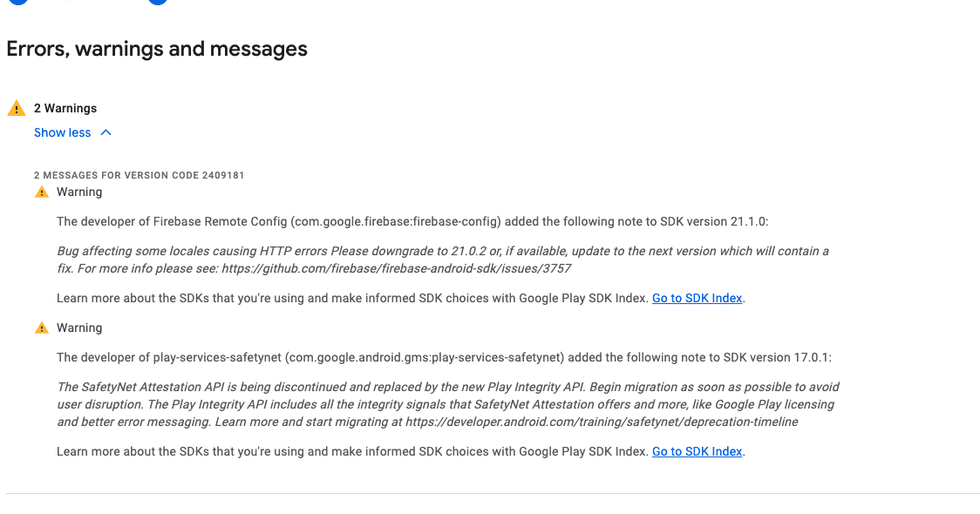Click the developer.android.com safetynet deprecation-timeline URL
The height and width of the screenshot is (514, 980).
click(x=602, y=422)
